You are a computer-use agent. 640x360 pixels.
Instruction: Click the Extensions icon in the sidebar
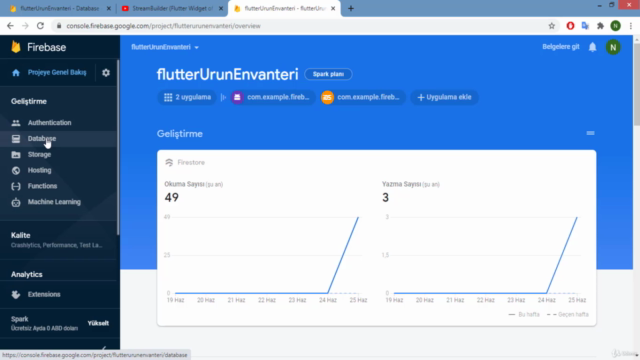click(16, 294)
